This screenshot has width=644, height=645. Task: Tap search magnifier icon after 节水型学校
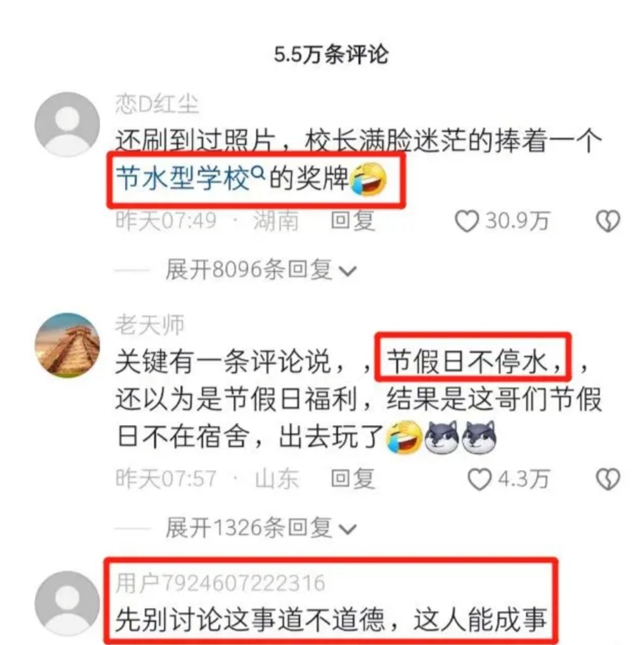pyautogui.click(x=258, y=173)
